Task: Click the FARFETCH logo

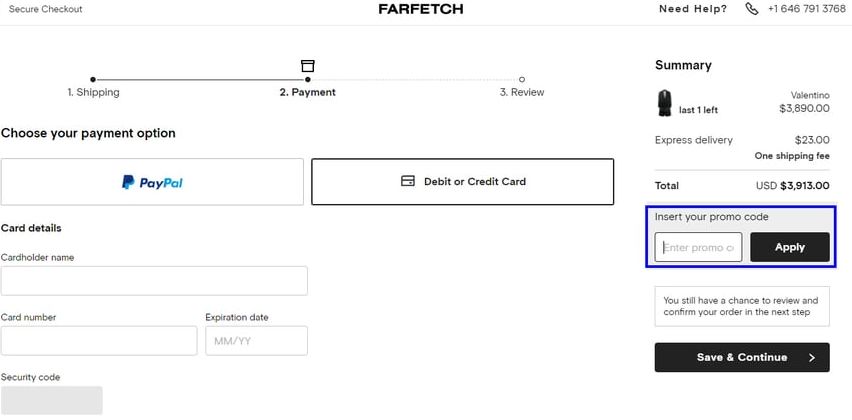Action: click(421, 9)
